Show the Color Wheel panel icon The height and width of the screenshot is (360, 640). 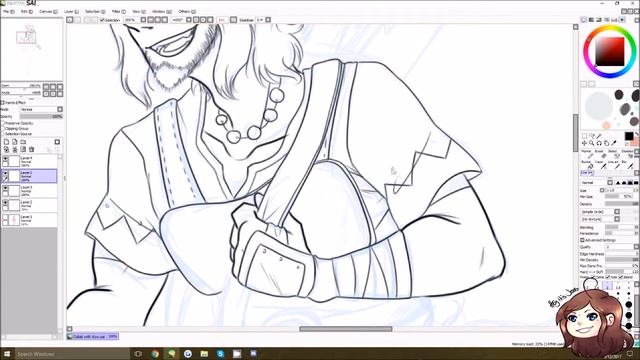[584, 20]
